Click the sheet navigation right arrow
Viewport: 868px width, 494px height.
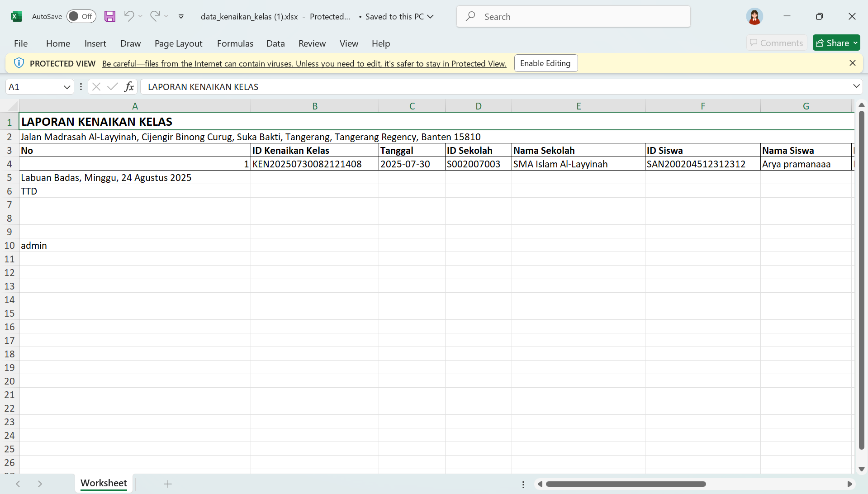coord(40,484)
